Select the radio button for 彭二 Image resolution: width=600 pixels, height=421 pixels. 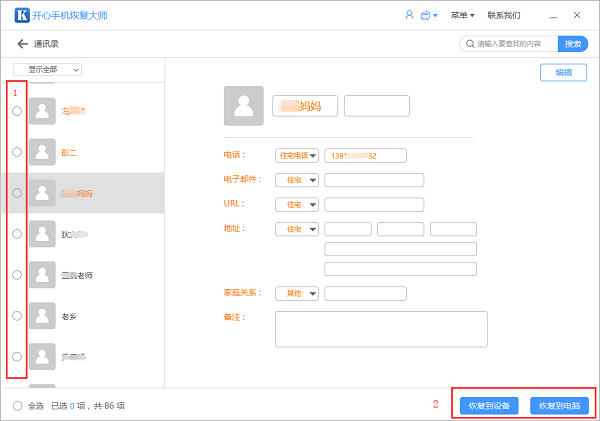click(17, 151)
